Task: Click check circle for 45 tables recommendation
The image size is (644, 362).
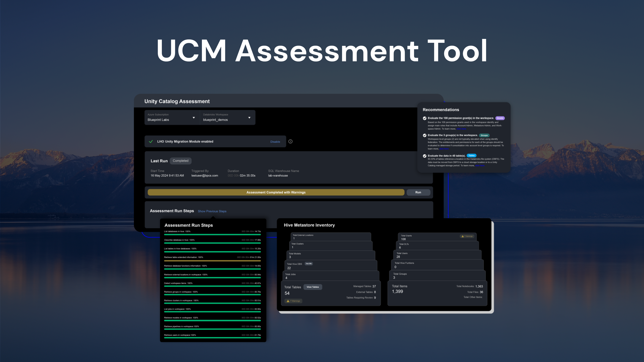Action: (425, 156)
